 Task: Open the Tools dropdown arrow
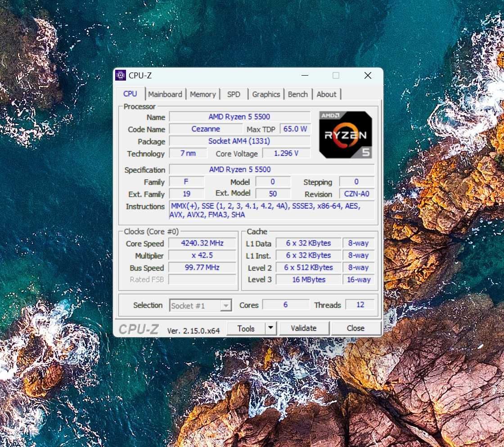click(x=270, y=328)
